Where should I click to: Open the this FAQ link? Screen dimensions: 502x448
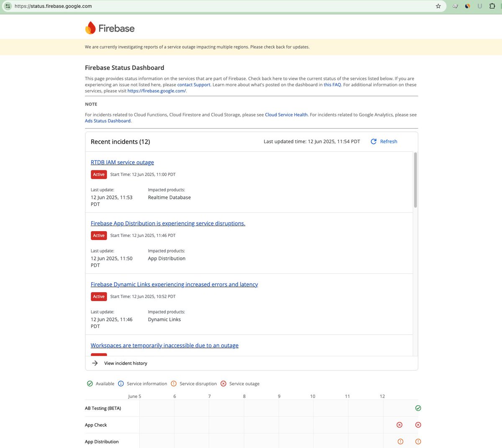coord(332,85)
